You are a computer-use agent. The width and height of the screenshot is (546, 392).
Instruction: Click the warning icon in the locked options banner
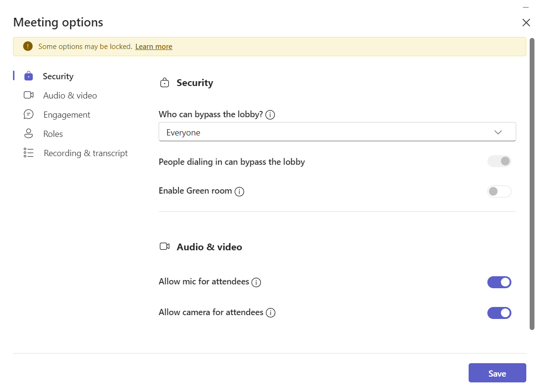click(27, 46)
